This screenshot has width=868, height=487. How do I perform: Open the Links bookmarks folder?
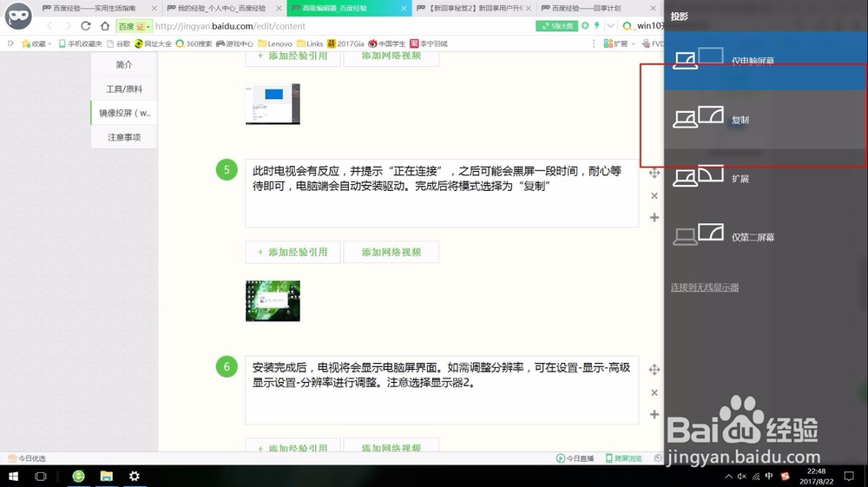coord(310,43)
